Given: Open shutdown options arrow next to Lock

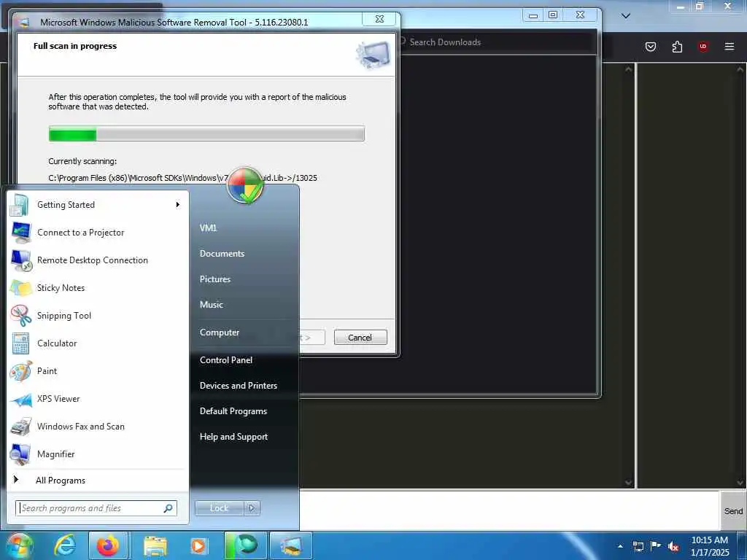Looking at the screenshot, I should [x=252, y=508].
